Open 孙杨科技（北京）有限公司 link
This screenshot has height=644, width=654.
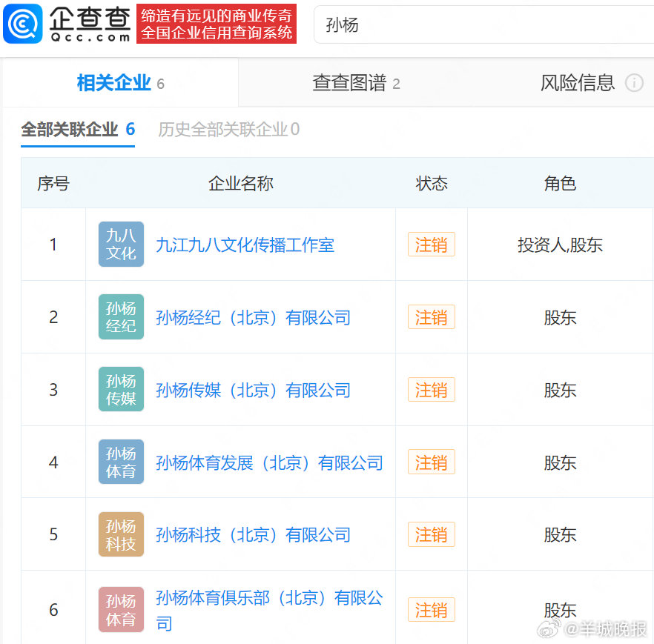253,535
